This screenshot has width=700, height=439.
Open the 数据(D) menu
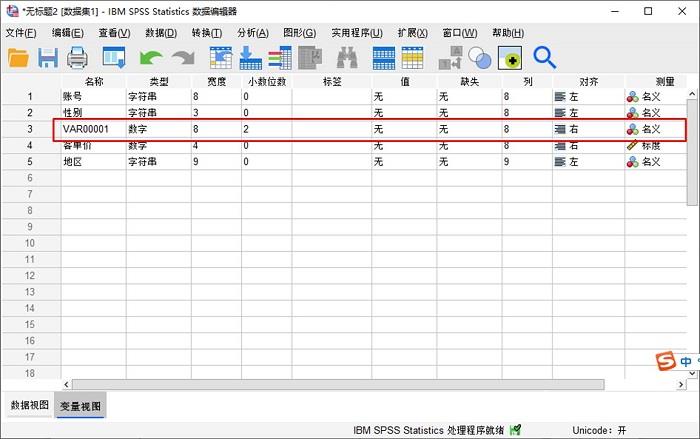click(161, 33)
